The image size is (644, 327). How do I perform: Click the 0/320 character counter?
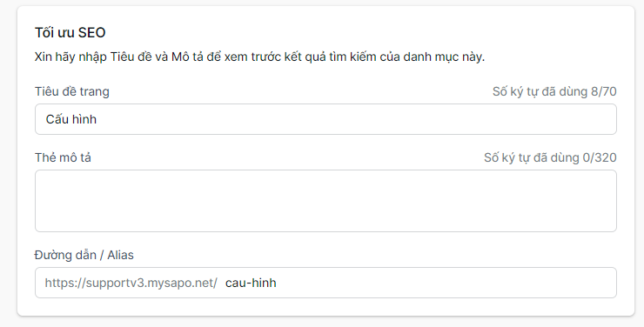pyautogui.click(x=600, y=157)
